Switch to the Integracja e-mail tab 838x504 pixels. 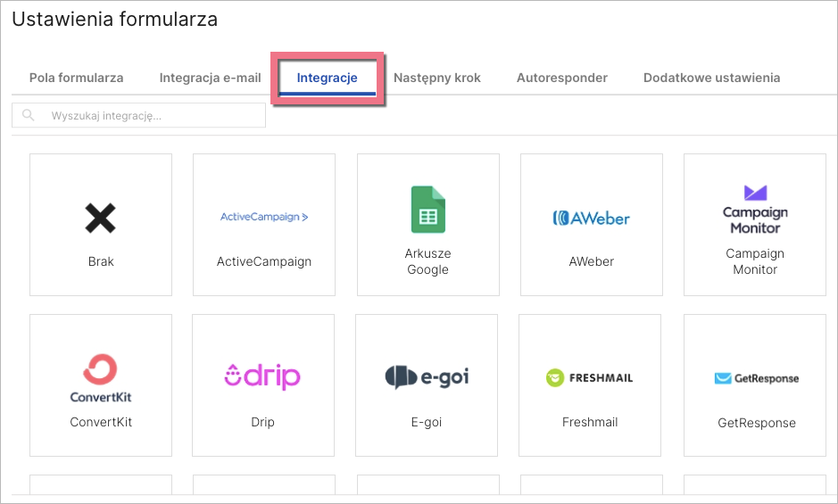pyautogui.click(x=210, y=78)
